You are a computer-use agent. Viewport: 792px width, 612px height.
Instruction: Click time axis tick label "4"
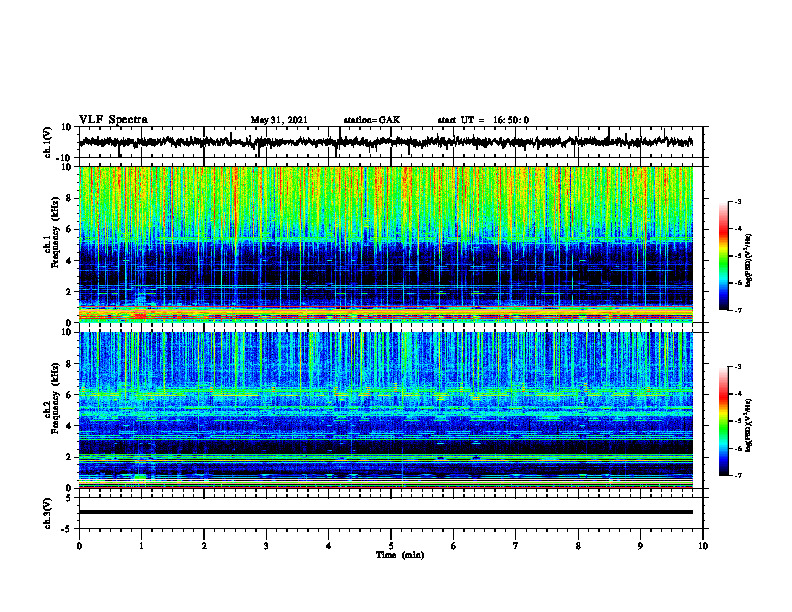pos(329,546)
